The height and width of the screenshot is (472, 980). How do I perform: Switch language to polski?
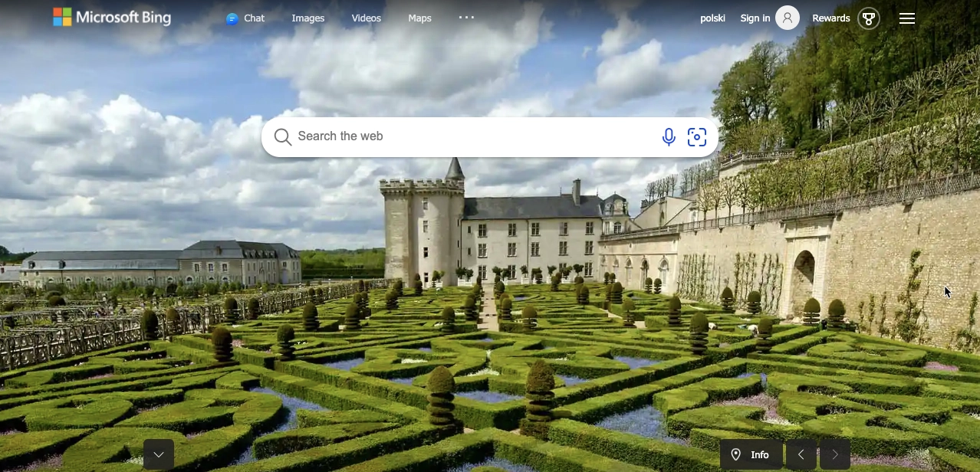(712, 18)
